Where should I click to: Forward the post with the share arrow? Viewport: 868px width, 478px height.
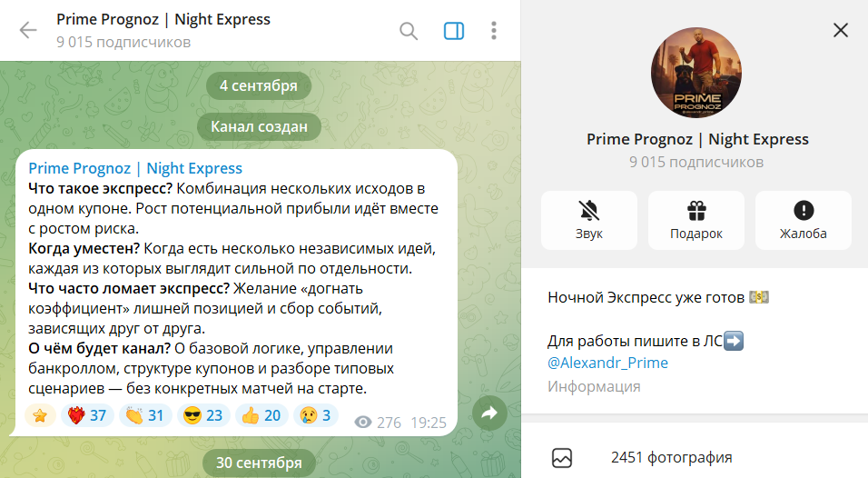click(489, 413)
